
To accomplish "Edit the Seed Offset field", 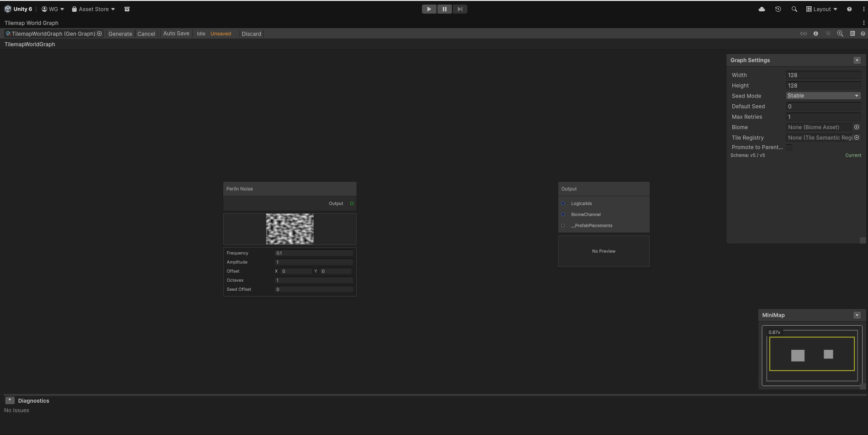I will (314, 289).
